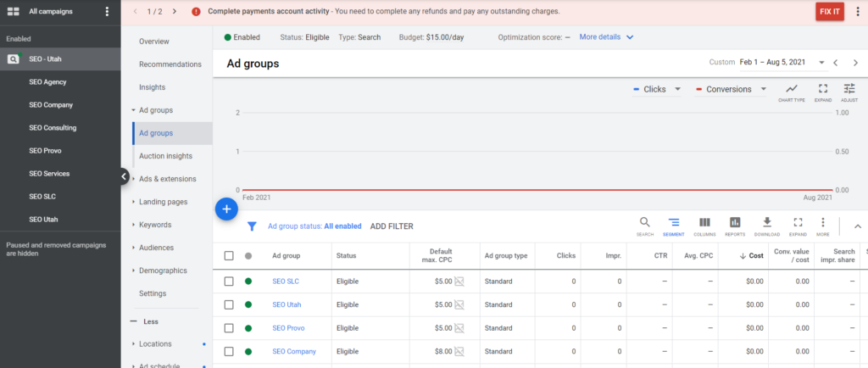Click the SEO SLC max CPC bid simulator icon
The image size is (868, 368).
pyautogui.click(x=459, y=282)
